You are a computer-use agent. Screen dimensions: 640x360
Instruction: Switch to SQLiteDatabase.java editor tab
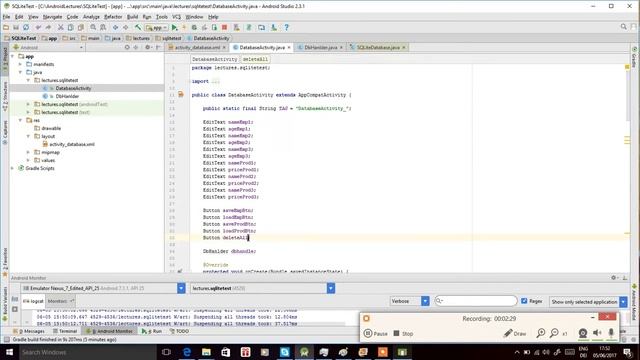pyautogui.click(x=378, y=47)
